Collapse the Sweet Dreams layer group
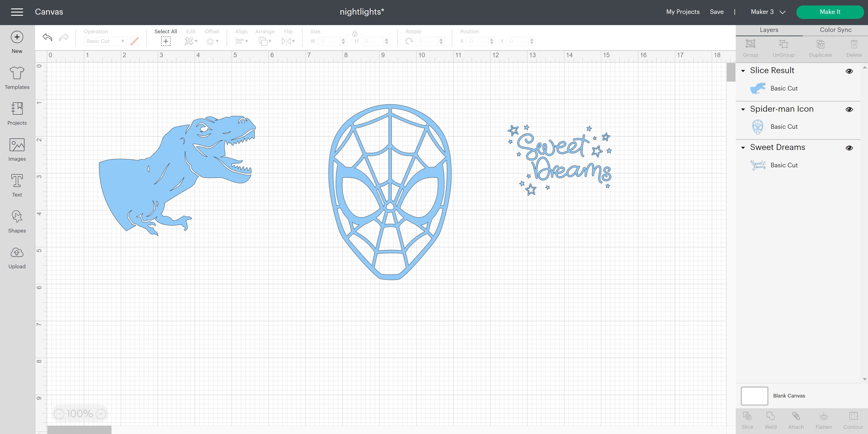The image size is (868, 434). pos(743,147)
